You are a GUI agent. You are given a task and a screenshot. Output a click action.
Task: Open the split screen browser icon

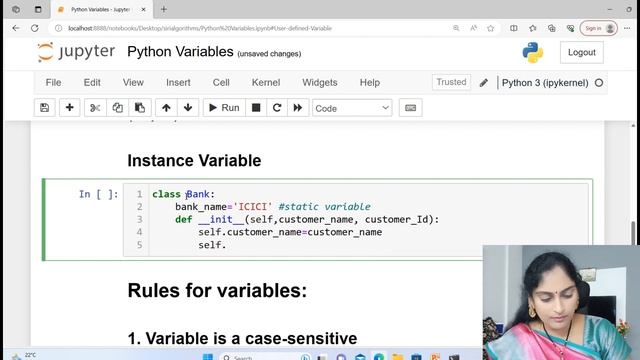[513, 28]
